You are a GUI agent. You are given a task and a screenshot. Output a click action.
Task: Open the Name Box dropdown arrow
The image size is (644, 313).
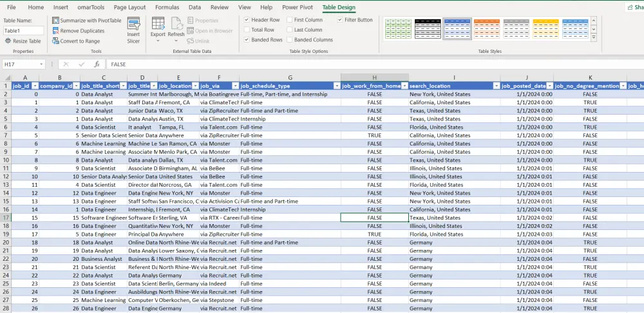[x=41, y=64]
